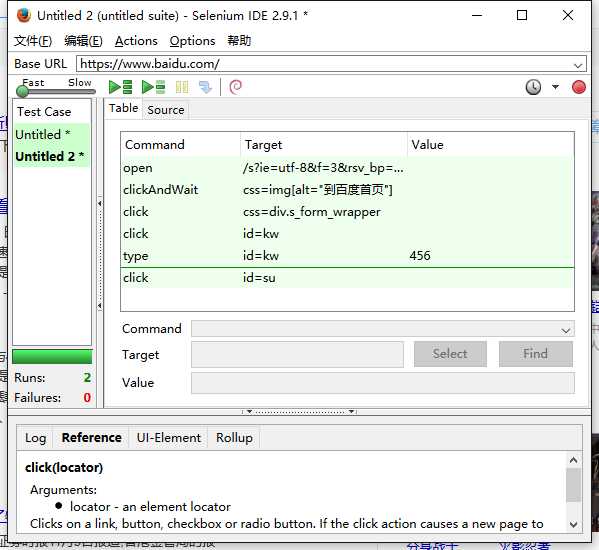Open the Options menu
The image size is (599, 550).
[x=192, y=41]
